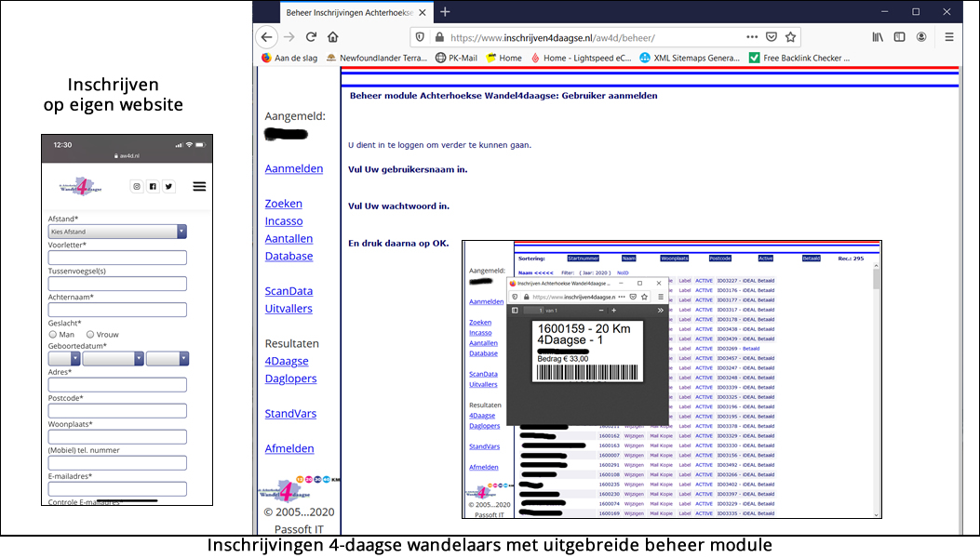
Task: Open Facebook icon on mobile site
Action: coord(154,186)
